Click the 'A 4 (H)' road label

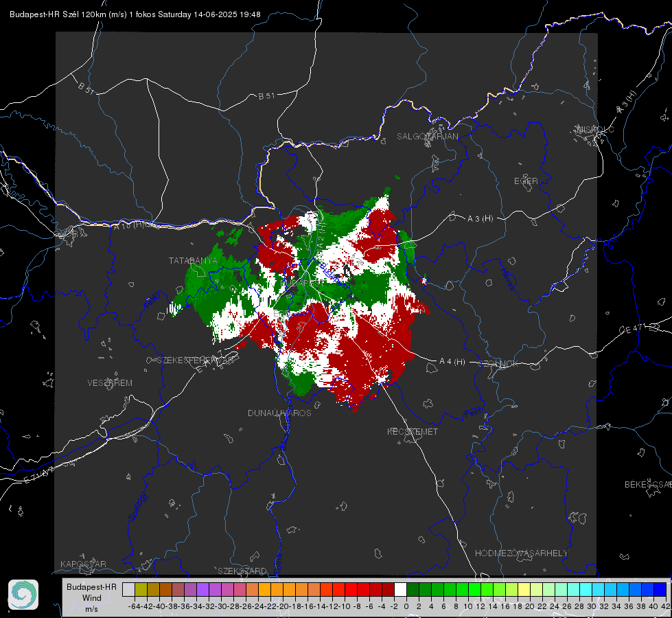click(x=452, y=362)
